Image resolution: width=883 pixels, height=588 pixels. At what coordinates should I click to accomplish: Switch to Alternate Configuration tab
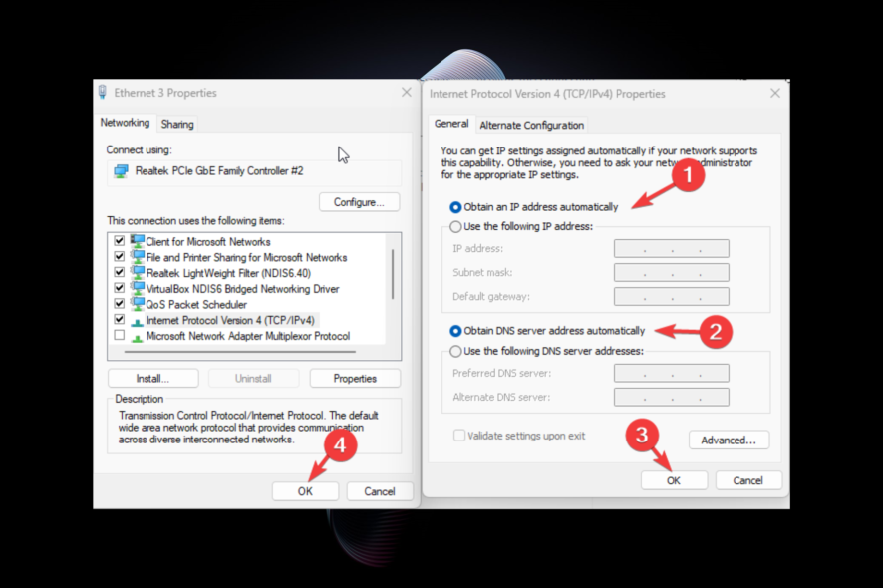coord(531,125)
